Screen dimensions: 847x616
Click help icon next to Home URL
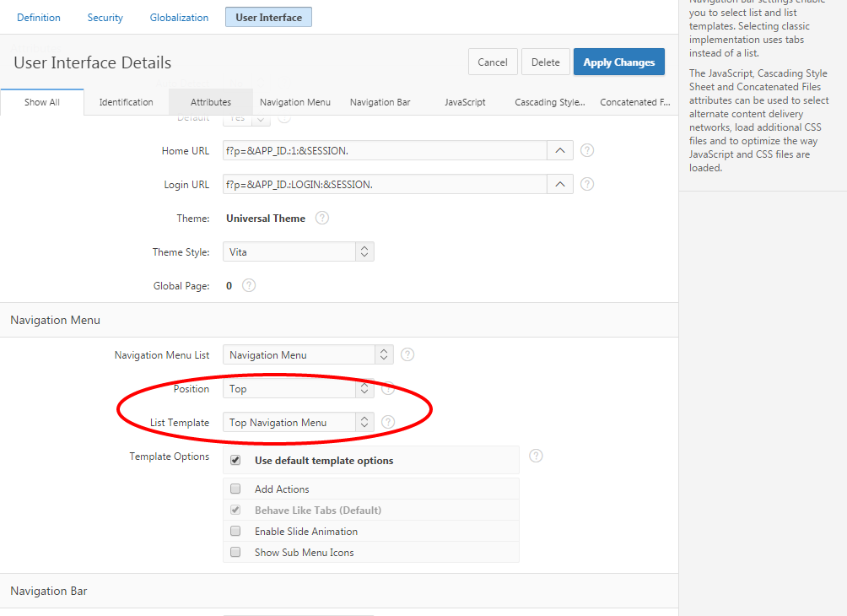click(x=587, y=150)
